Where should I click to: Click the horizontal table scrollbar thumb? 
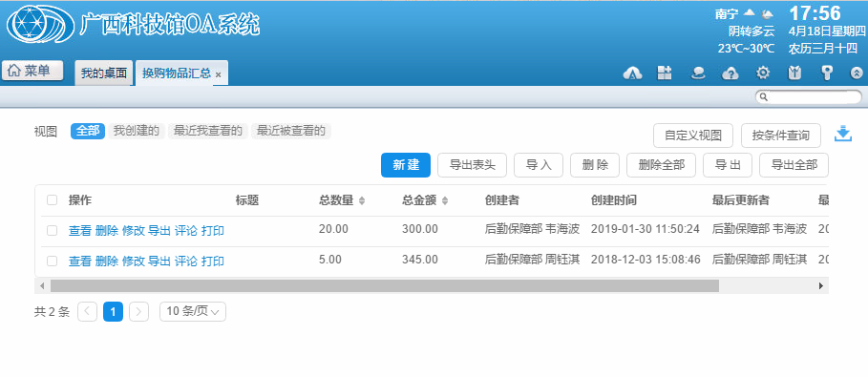pos(385,285)
